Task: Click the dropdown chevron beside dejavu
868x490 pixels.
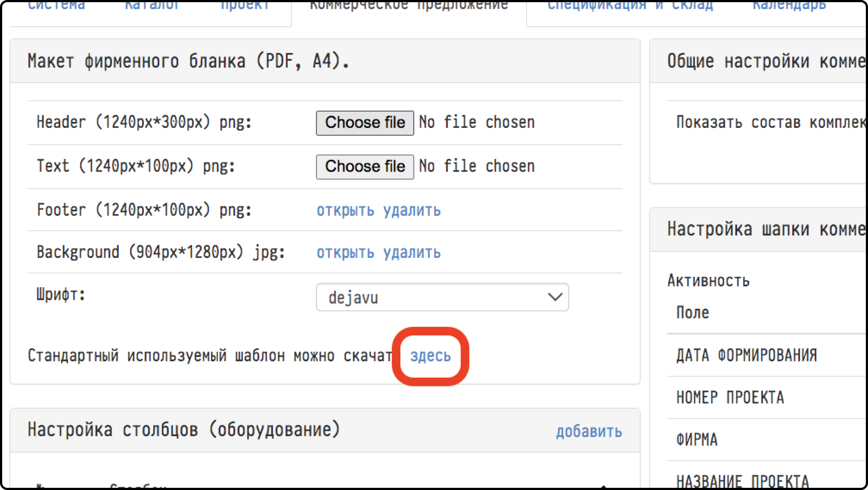Action: tap(555, 297)
